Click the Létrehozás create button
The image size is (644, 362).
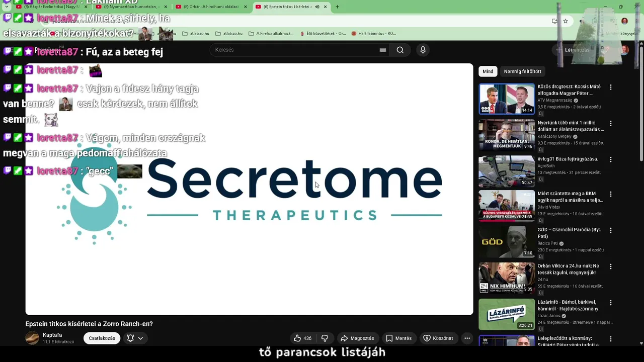coord(572,50)
